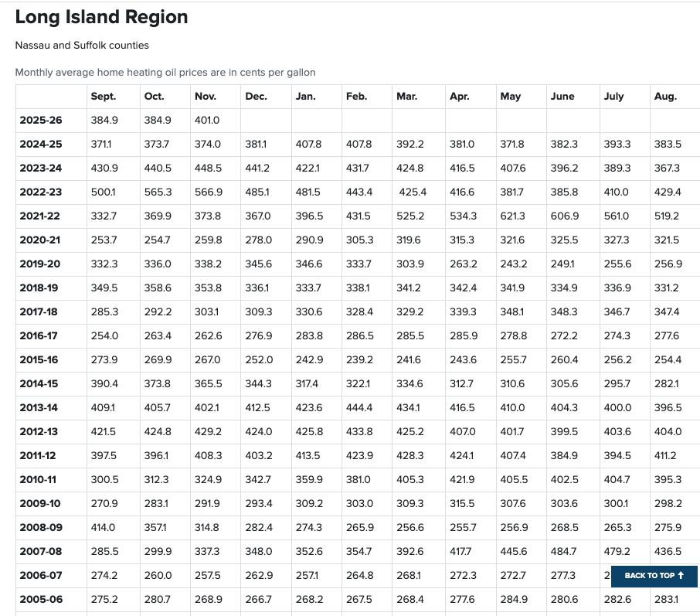This screenshot has width=700, height=616.
Task: Click the Nassau and Suffolk counties text
Action: 82,45
